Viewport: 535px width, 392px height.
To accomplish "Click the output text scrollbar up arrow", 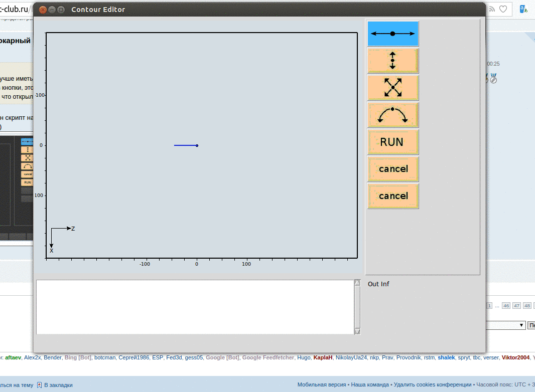I will pyautogui.click(x=357, y=283).
